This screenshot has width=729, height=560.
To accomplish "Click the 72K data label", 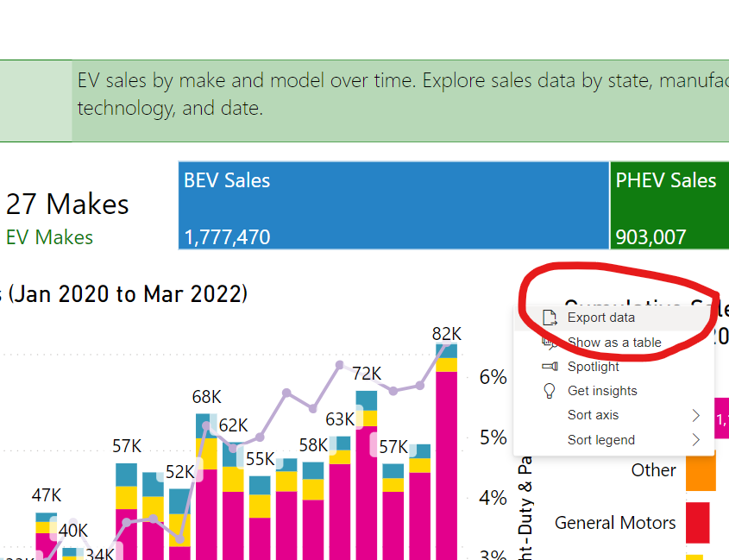I will point(366,374).
